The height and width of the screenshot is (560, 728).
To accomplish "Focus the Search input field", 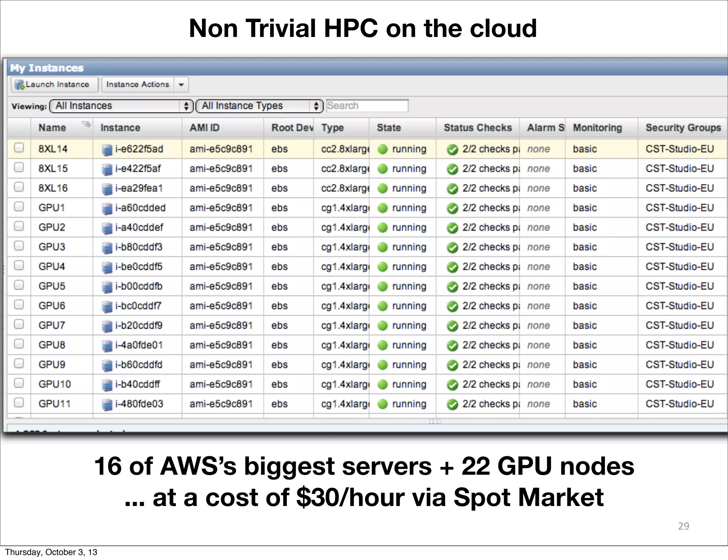I will click(367, 106).
